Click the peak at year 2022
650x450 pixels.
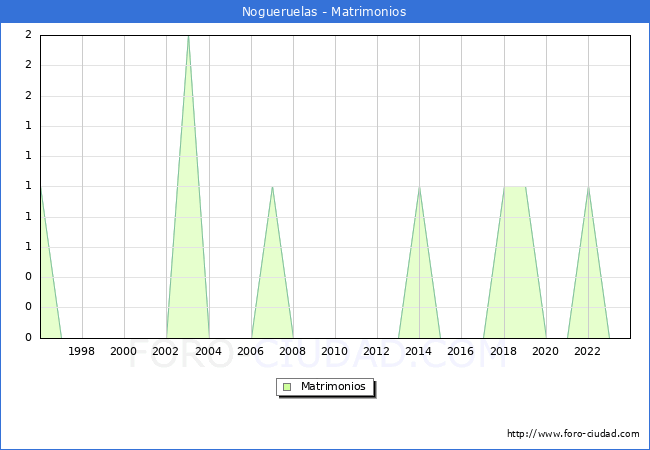pyautogui.click(x=588, y=190)
